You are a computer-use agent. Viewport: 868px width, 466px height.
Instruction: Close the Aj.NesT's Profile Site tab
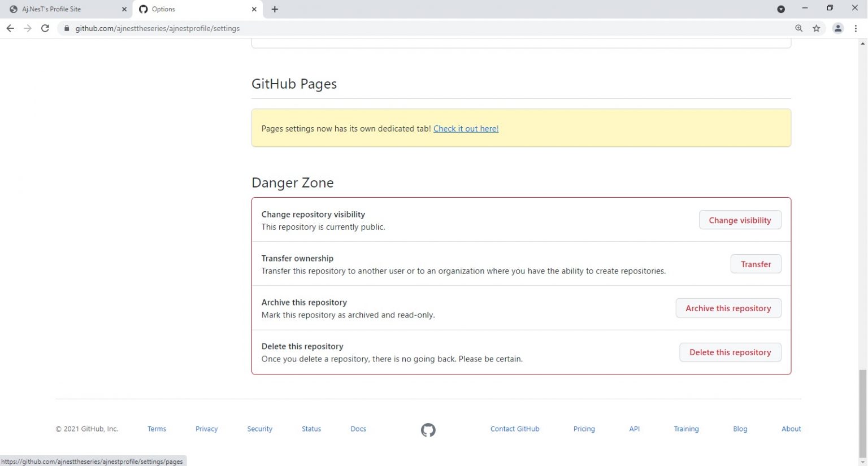[x=124, y=9]
